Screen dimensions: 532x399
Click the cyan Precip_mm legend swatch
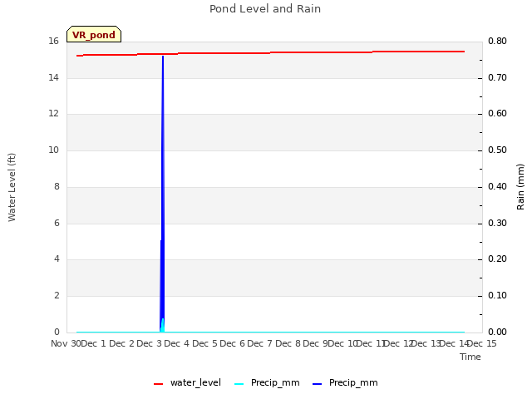pyautogui.click(x=239, y=384)
